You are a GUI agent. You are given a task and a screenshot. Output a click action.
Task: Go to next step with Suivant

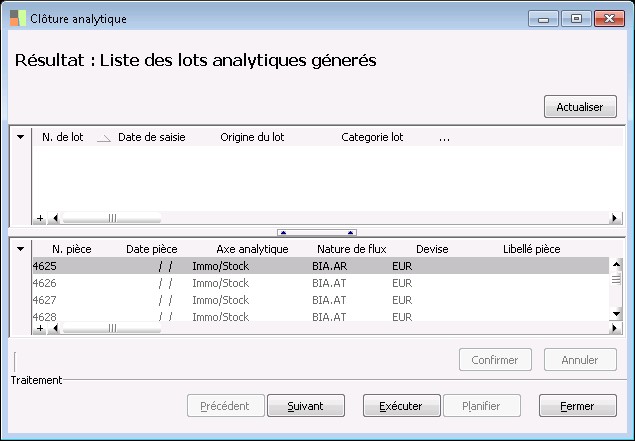point(306,406)
